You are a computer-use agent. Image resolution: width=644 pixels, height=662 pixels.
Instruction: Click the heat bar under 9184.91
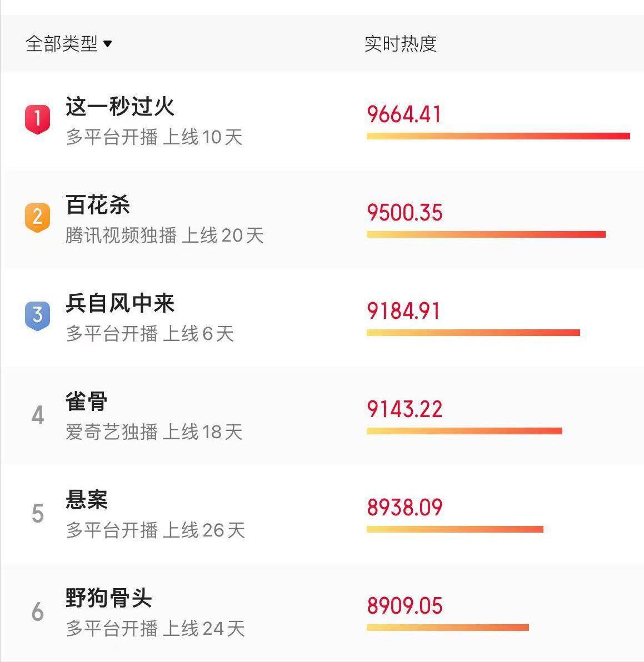[x=473, y=333]
